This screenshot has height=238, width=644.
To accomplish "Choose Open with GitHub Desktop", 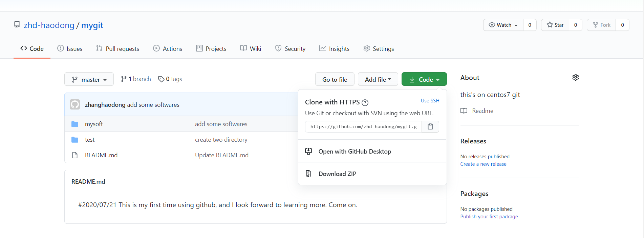I will tap(372, 151).
